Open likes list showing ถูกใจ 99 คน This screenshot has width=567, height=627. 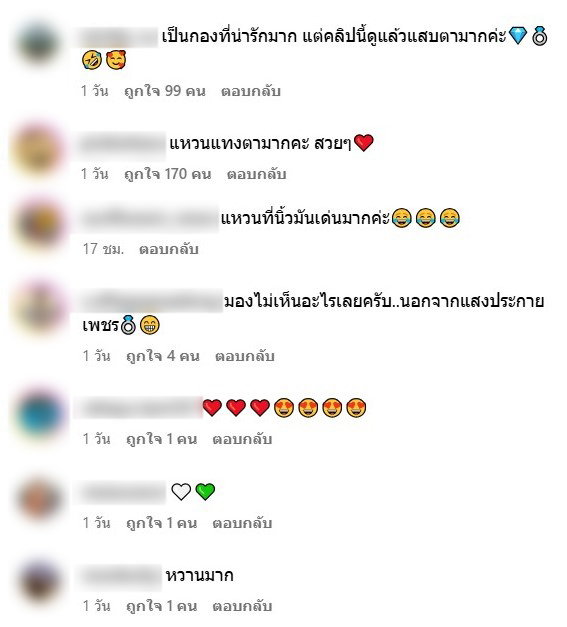point(165,92)
